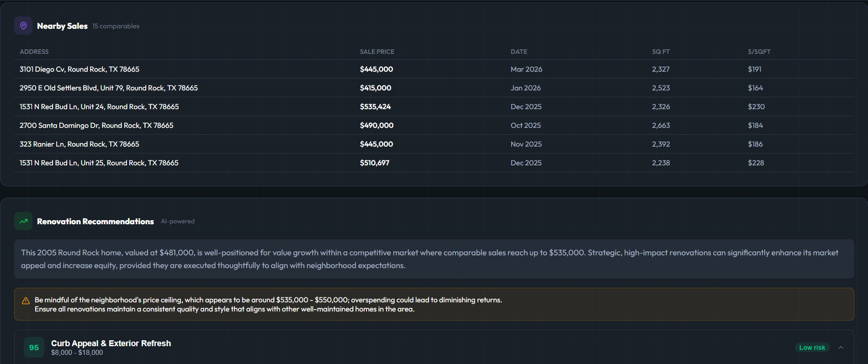This screenshot has height=364, width=868.
Task: Click the $535,424 sale price
Action: pos(375,106)
